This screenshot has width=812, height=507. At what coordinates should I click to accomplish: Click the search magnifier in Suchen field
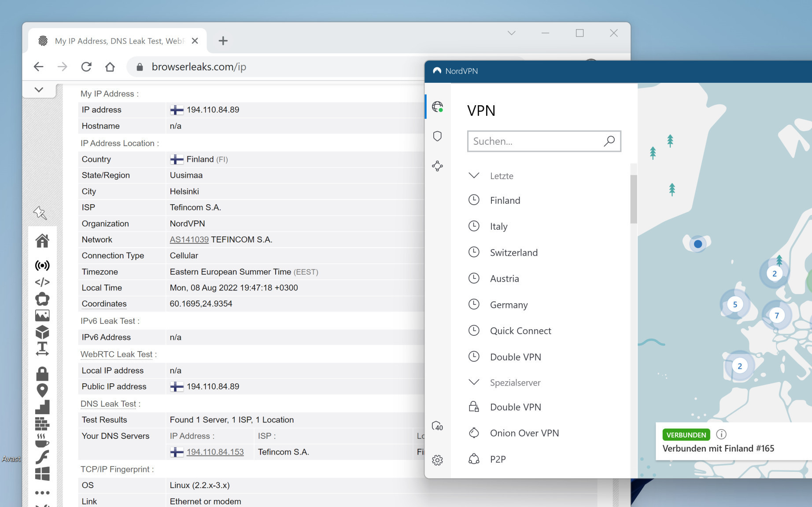[x=609, y=141]
